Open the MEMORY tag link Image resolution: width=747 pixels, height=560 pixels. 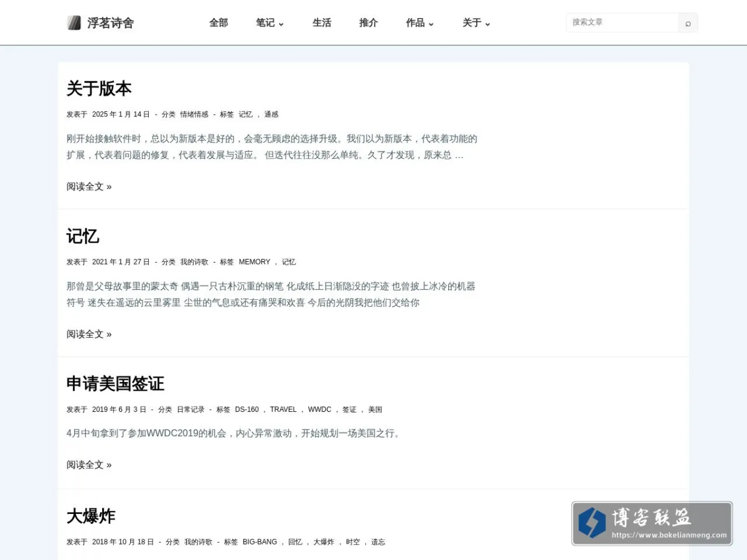255,262
